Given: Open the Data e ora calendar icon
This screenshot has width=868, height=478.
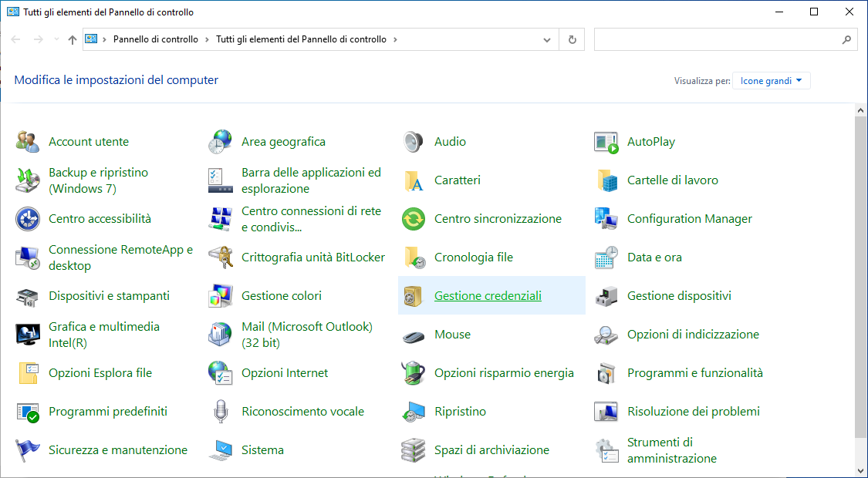Looking at the screenshot, I should click(x=606, y=258).
